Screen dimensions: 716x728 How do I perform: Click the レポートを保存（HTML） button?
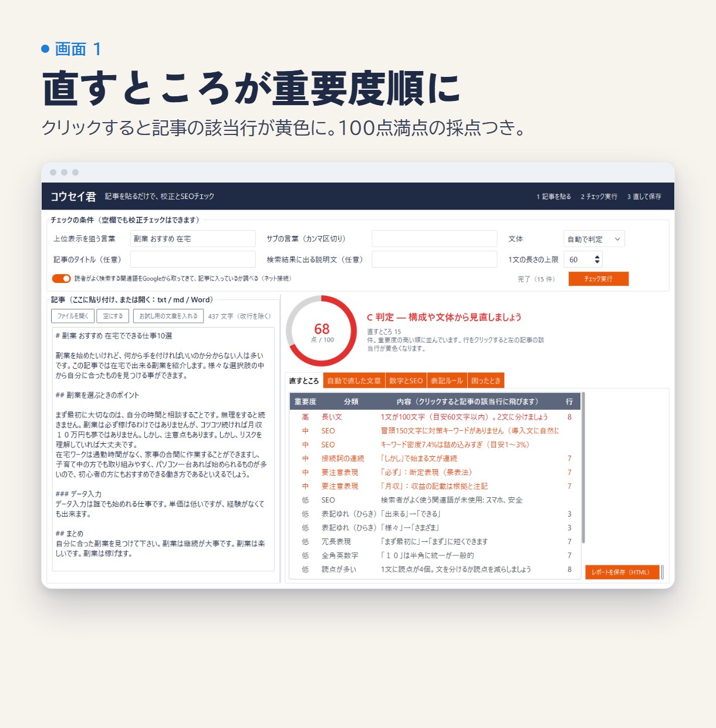[622, 572]
